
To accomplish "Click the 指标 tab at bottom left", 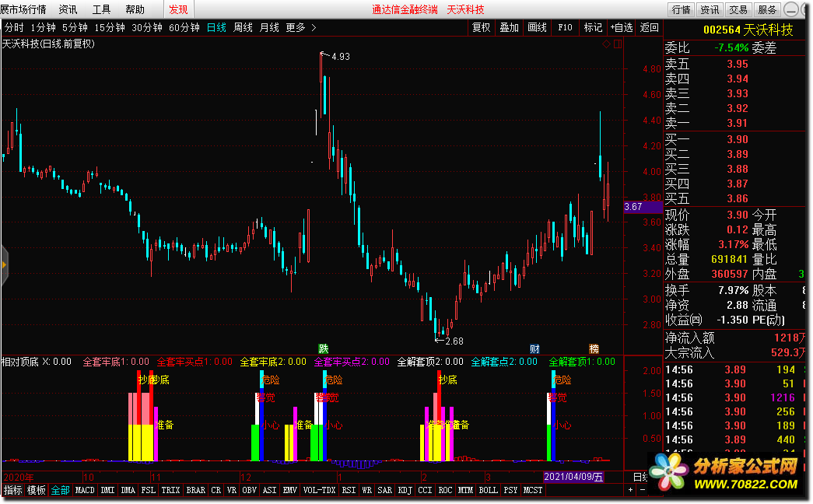I will pyautogui.click(x=13, y=490).
